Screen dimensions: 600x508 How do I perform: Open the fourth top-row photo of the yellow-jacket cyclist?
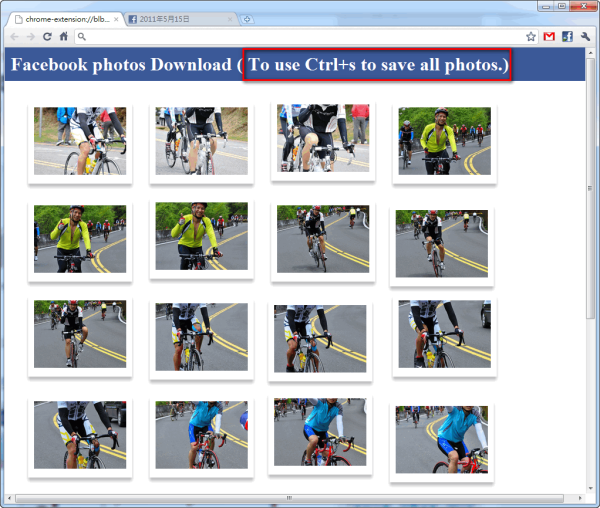point(445,141)
